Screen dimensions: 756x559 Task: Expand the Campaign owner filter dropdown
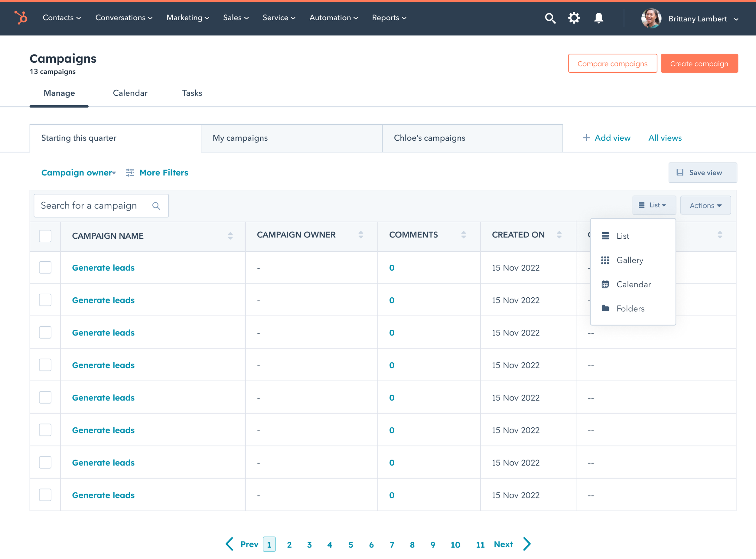[x=79, y=173]
